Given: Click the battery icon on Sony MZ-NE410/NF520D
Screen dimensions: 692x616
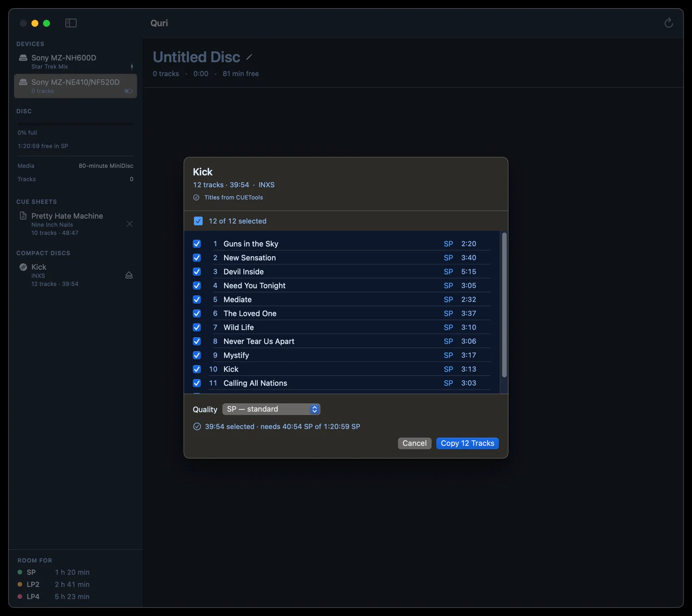Looking at the screenshot, I should point(129,91).
